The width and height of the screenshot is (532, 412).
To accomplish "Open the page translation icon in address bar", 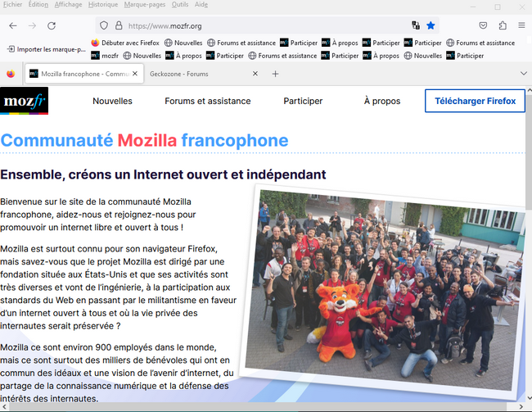I will coord(416,25).
